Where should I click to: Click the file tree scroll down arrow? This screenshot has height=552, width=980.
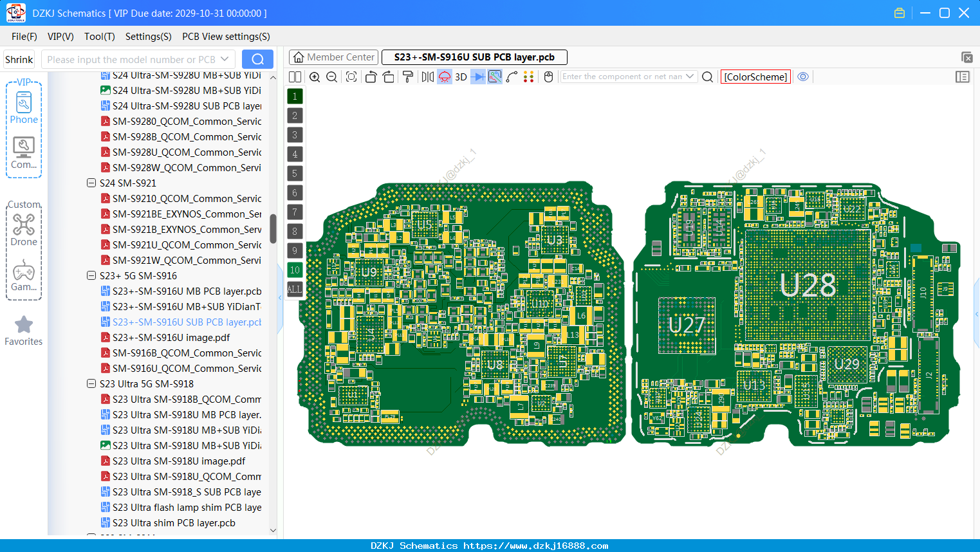pyautogui.click(x=273, y=530)
